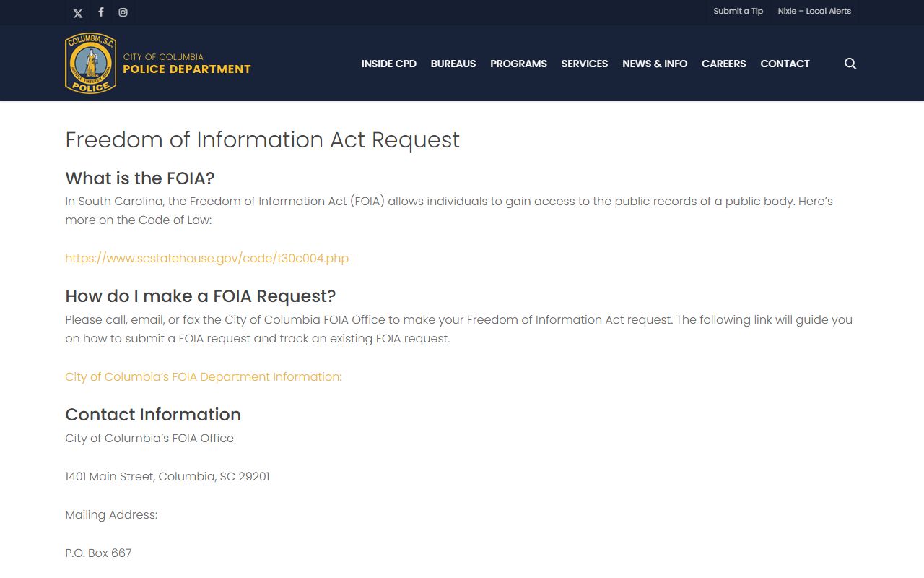Click the Contact Information heading
The width and height of the screenshot is (924, 578).
pyautogui.click(x=153, y=415)
